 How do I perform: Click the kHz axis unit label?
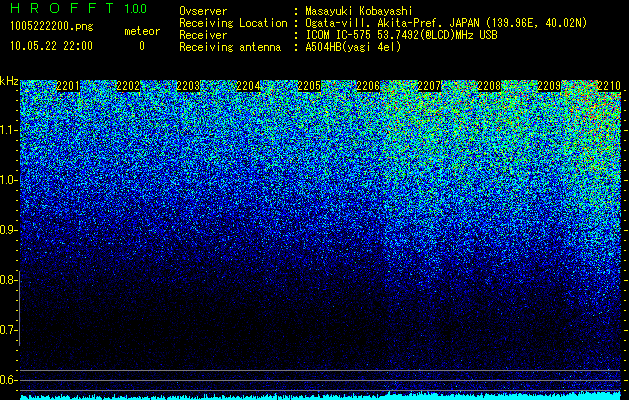pyautogui.click(x=9, y=81)
